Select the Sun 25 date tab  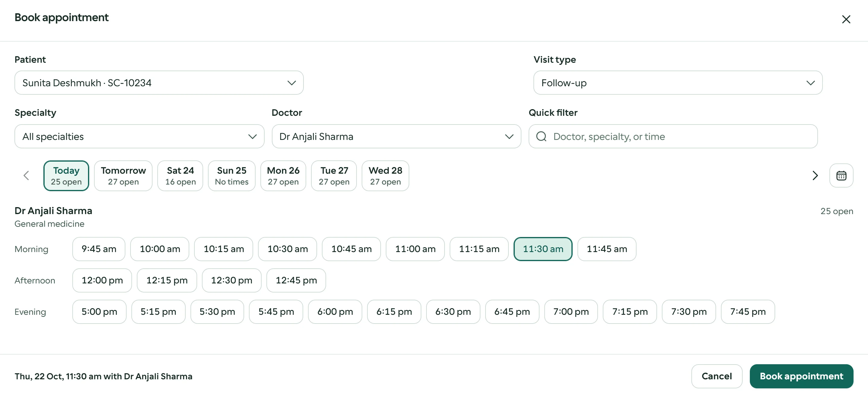[232, 175]
